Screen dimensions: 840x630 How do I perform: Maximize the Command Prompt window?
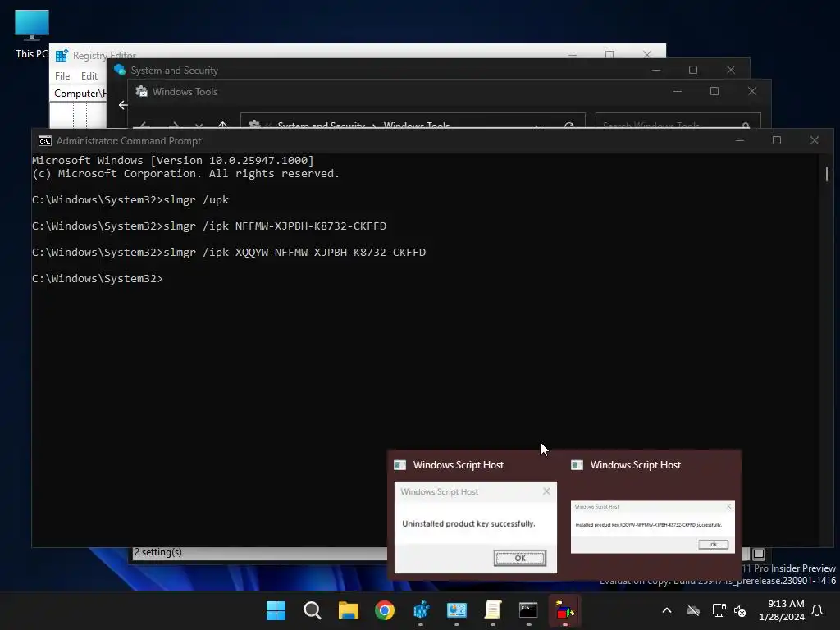pyautogui.click(x=777, y=140)
